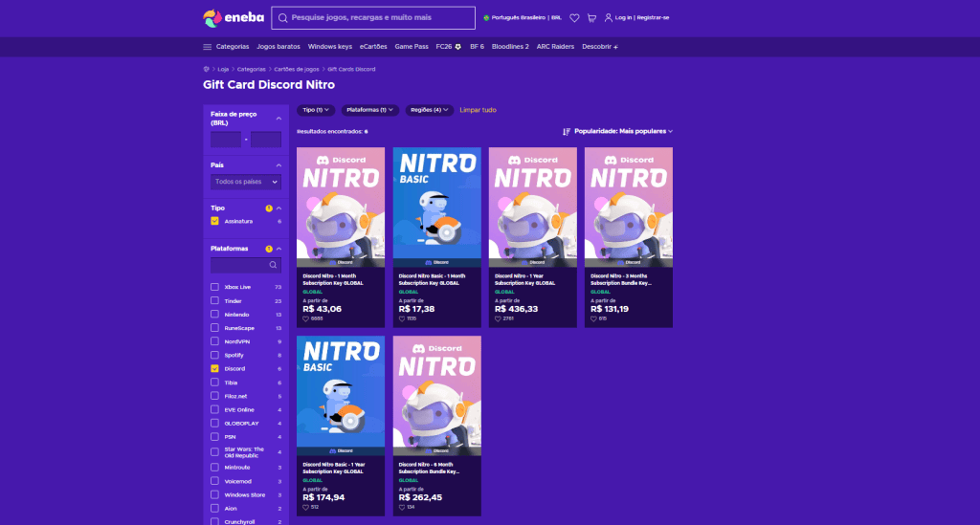Uncheck the Discord platform checkbox
This screenshot has width=980, height=525.
pyautogui.click(x=214, y=369)
